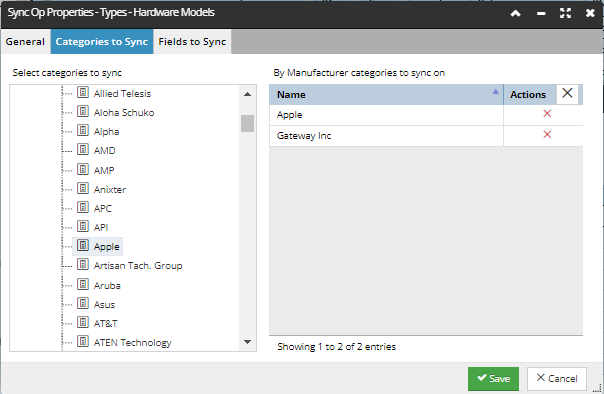The width and height of the screenshot is (604, 394).
Task: Click the category tree scrollbar thumb
Action: (x=247, y=123)
